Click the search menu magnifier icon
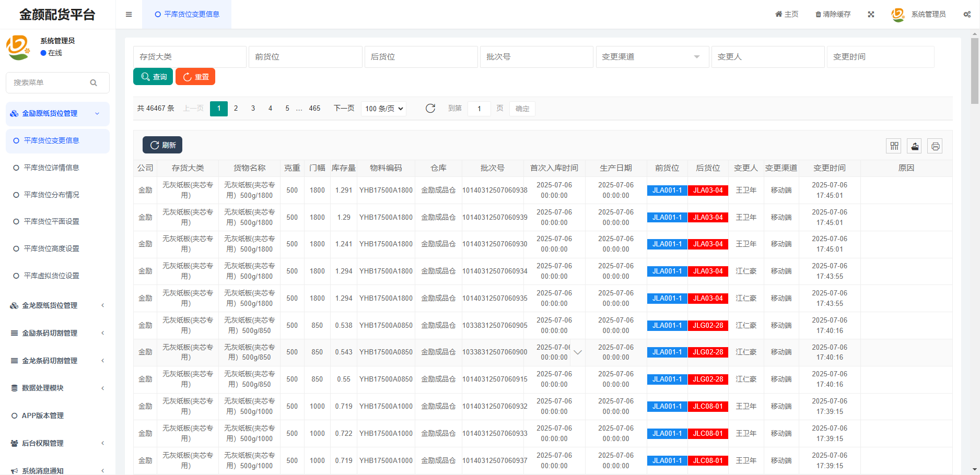 pos(94,82)
